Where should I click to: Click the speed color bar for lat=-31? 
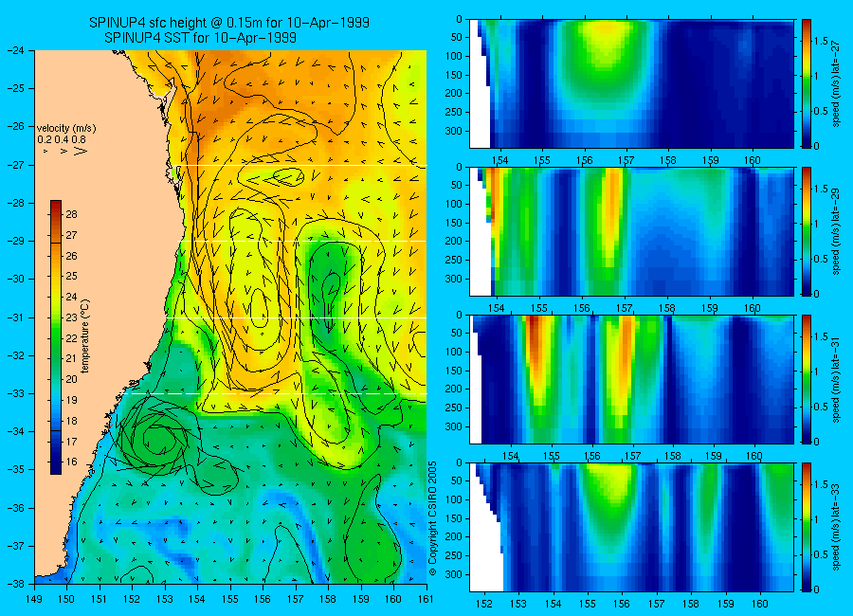click(x=807, y=379)
